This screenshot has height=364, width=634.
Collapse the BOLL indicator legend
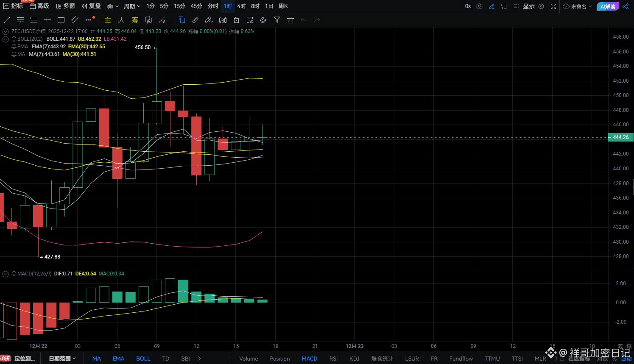coord(6,39)
